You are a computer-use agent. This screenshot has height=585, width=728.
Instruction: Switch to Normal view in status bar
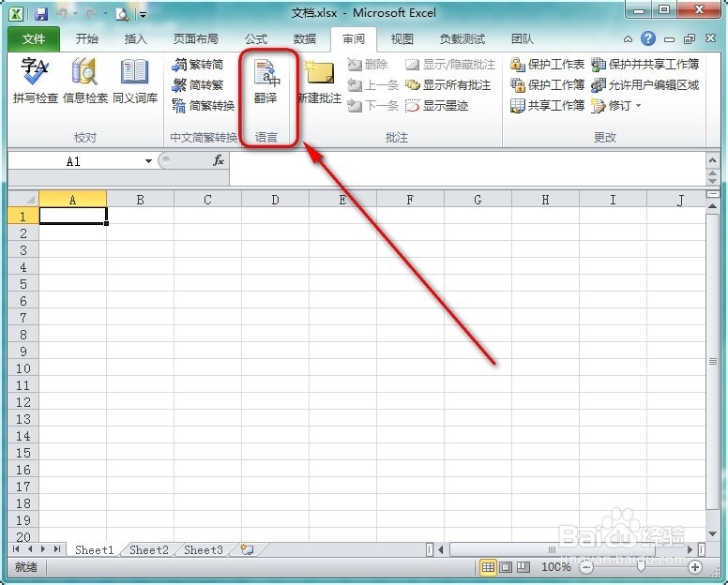pos(488,567)
